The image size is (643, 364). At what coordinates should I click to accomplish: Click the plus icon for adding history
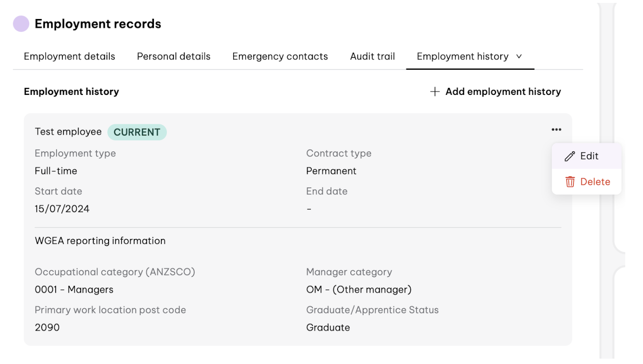[x=435, y=92]
